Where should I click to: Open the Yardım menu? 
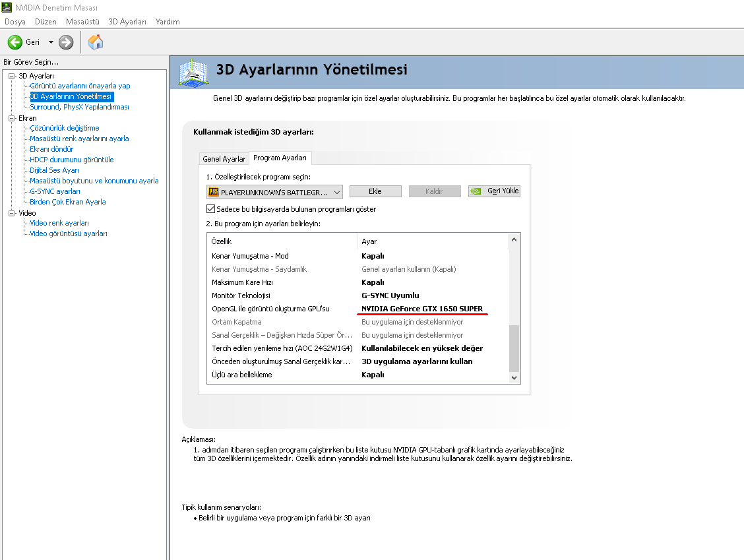pos(168,22)
